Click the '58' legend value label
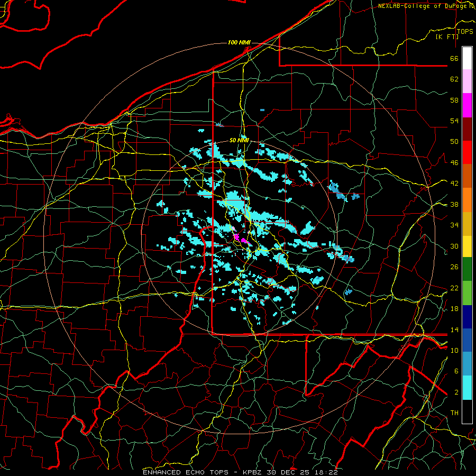The width and height of the screenshot is (476, 476). click(454, 100)
